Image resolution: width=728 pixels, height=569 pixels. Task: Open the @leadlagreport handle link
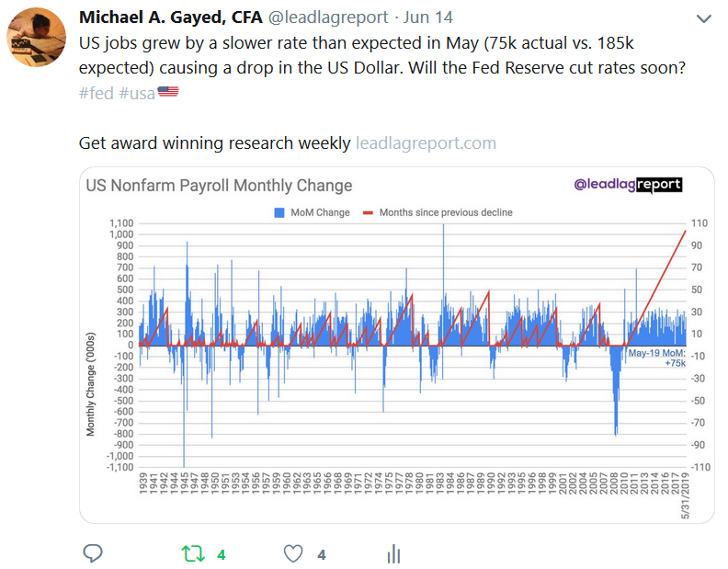coord(324,18)
